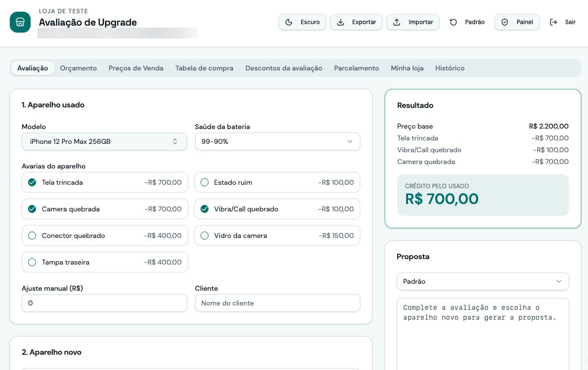Click the Vibra/Call quebrado line in Resultado

(x=483, y=150)
